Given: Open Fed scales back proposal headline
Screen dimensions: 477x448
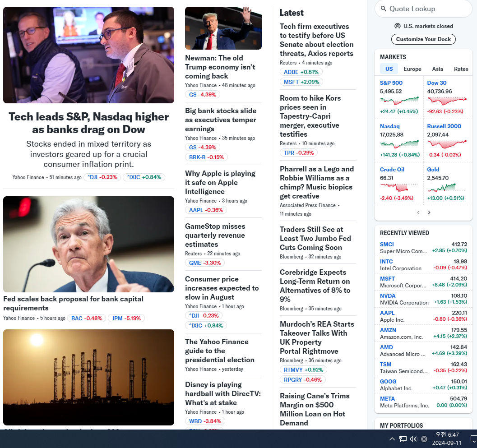Looking at the screenshot, I should [73, 303].
